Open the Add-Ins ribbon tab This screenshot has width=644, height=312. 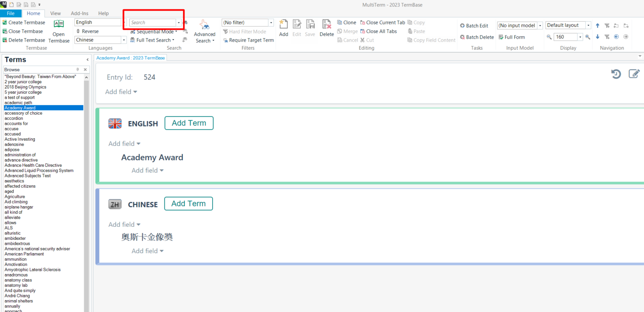click(x=80, y=13)
